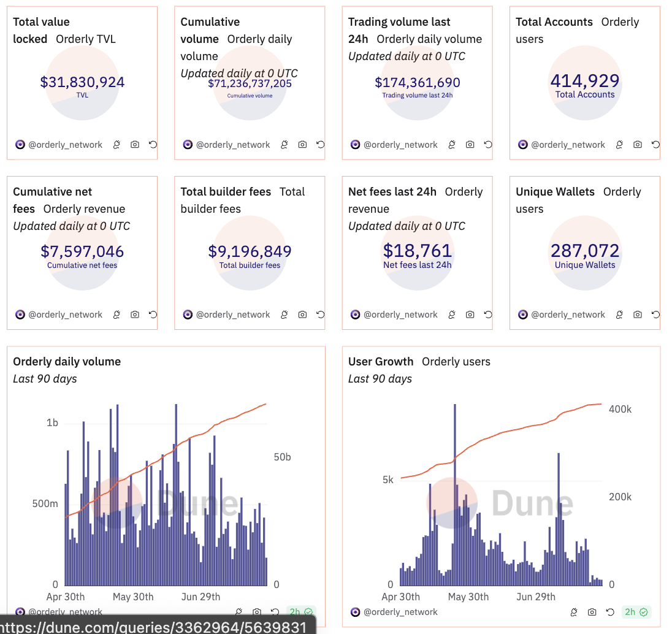This screenshot has width=672, height=634.
Task: Click the orderly_network avatar on Total value locked card
Action: (x=20, y=145)
